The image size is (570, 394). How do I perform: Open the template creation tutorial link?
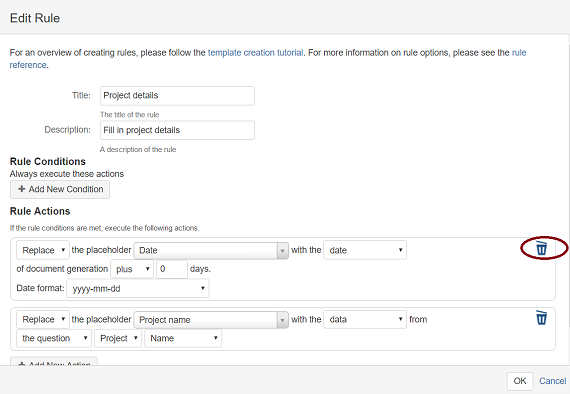coord(255,53)
